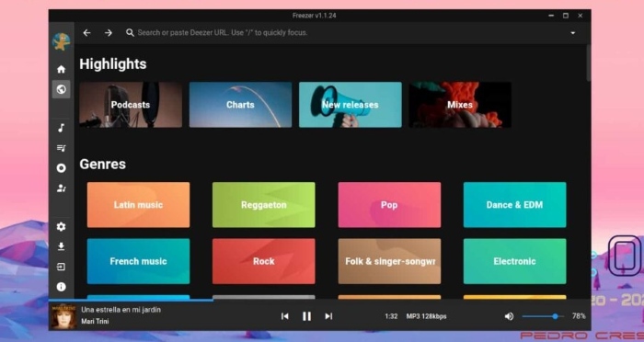The image size is (644, 342).
Task: Click the 78% volume value
Action: coord(579,316)
